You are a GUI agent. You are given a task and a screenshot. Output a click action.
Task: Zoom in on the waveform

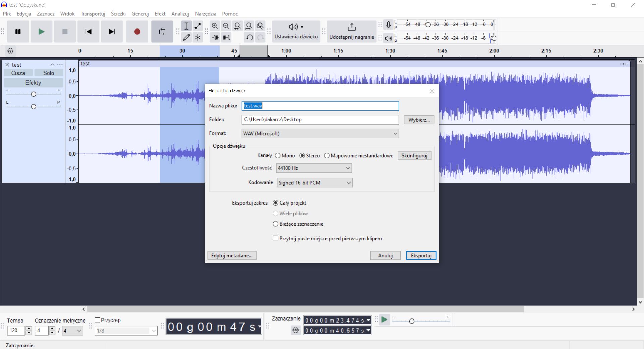coord(215,26)
